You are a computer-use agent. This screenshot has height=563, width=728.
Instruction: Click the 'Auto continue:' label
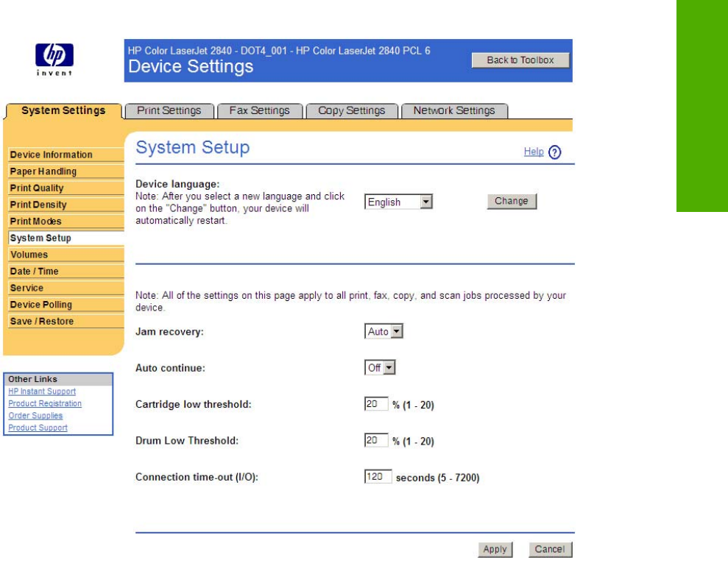coord(170,368)
